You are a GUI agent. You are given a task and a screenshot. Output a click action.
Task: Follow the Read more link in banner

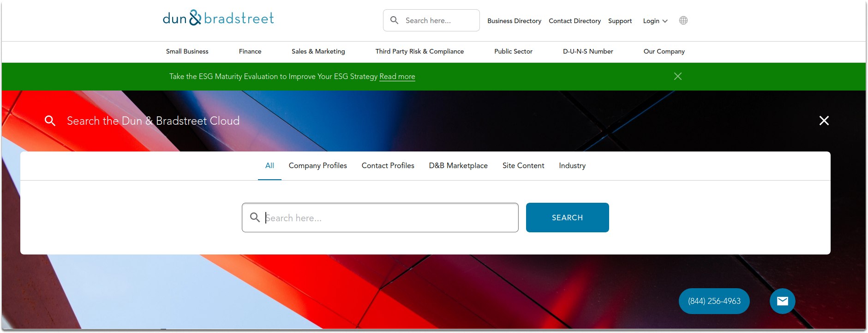pos(397,76)
